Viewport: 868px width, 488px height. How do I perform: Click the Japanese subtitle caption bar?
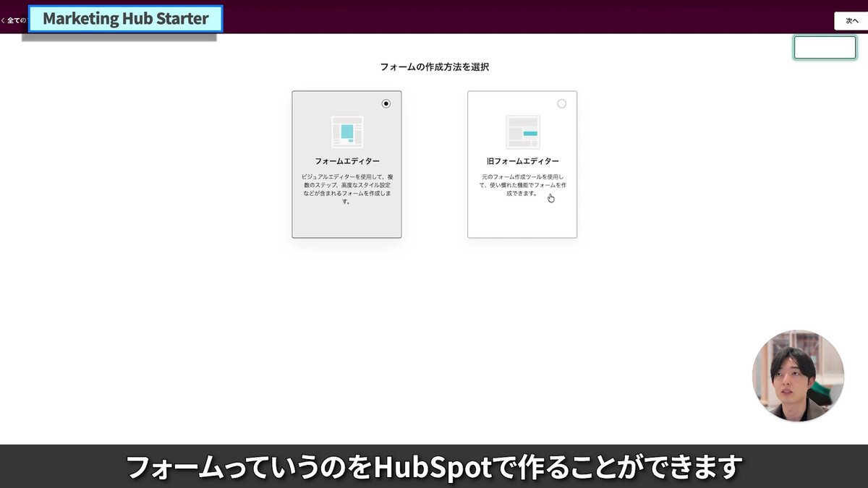click(x=434, y=467)
